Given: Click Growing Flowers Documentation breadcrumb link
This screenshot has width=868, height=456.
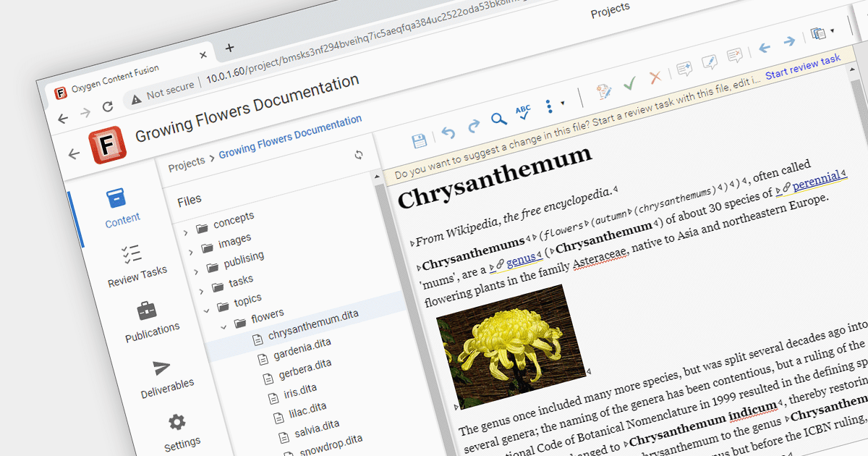Looking at the screenshot, I should pos(290,137).
